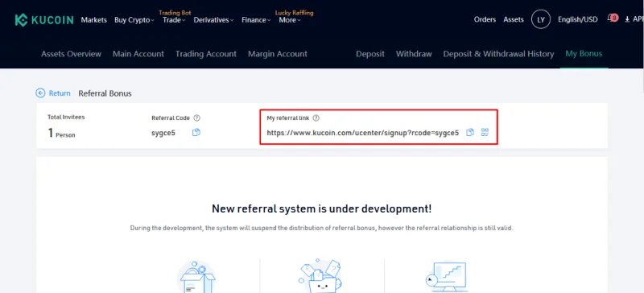
Task: Select the My Bonus tab
Action: [584, 53]
